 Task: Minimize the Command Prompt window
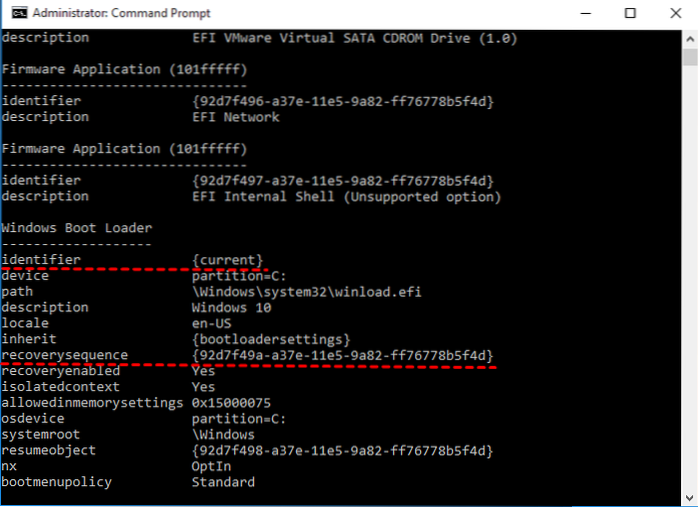[x=584, y=13]
